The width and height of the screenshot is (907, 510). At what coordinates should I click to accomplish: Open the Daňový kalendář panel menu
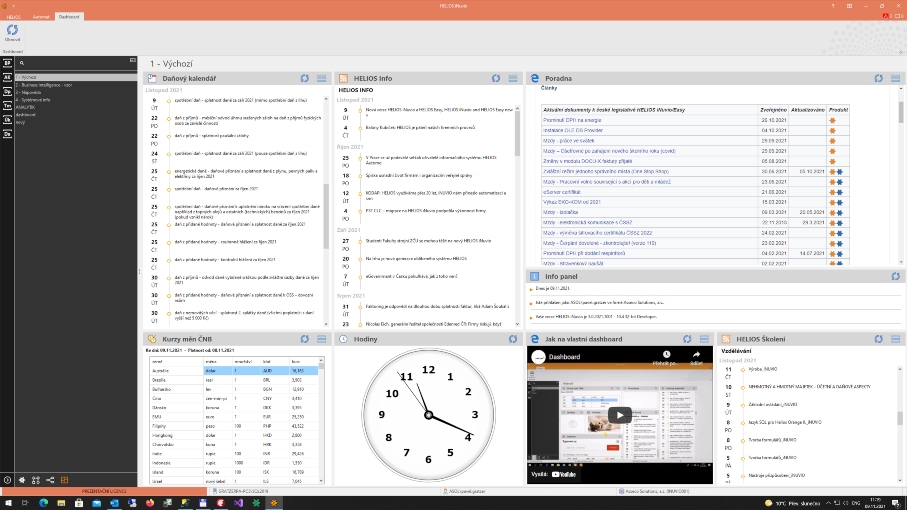tap(321, 78)
